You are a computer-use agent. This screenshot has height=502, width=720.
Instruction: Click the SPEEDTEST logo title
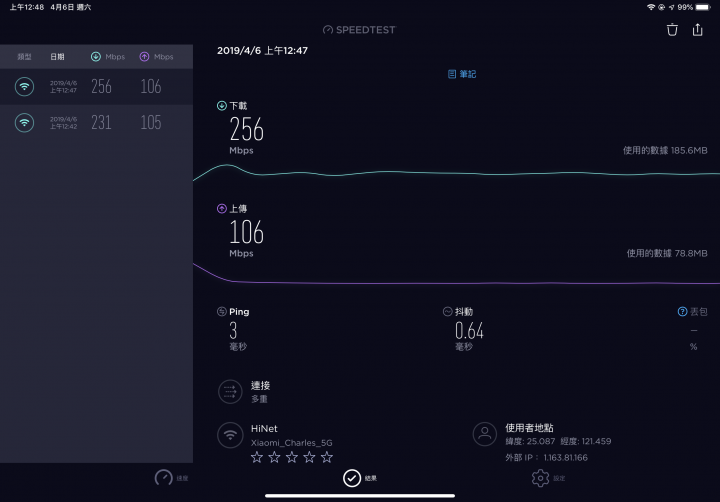(359, 30)
